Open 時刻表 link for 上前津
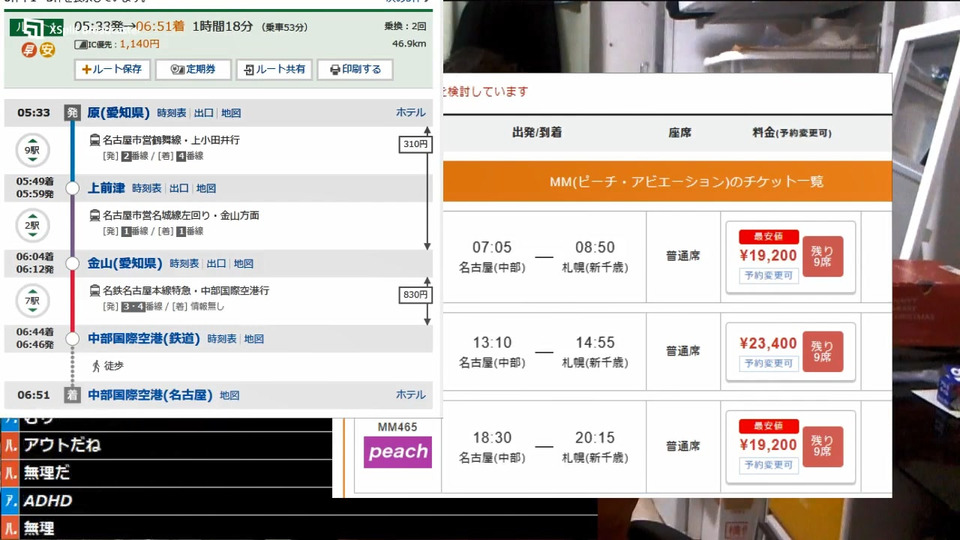The width and height of the screenshot is (960, 540). 147,188
